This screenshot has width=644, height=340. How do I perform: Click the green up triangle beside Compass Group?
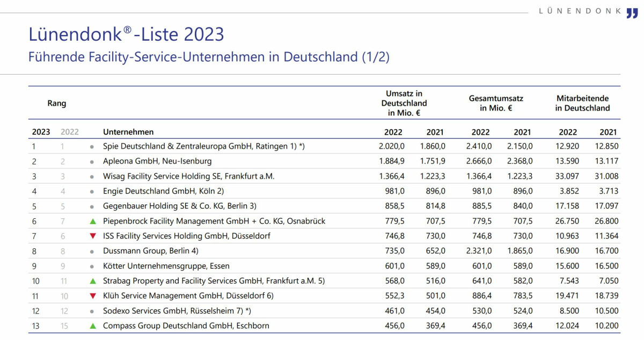pos(92,326)
